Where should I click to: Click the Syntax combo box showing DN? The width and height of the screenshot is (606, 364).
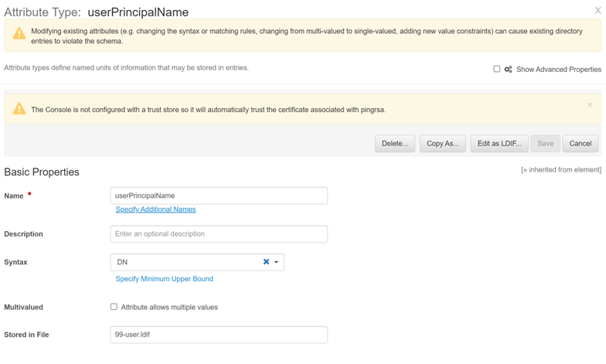186,262
